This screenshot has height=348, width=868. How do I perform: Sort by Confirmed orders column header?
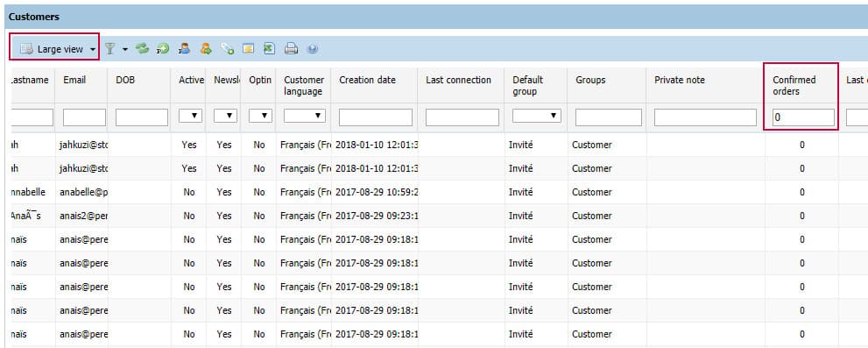tap(794, 85)
